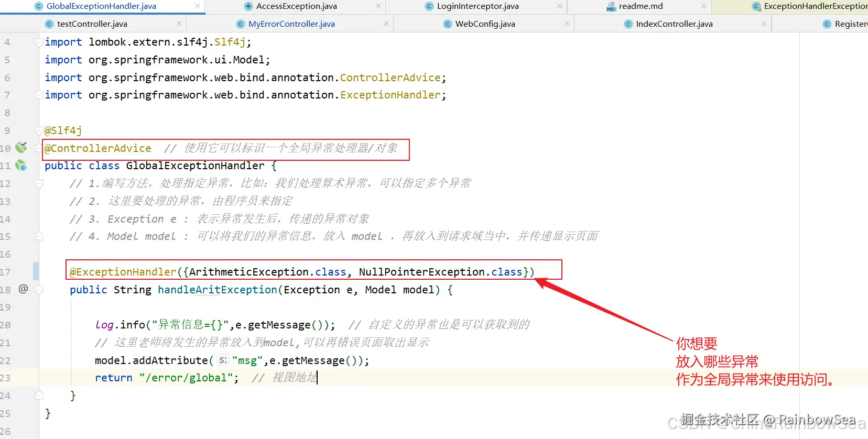Open the WebConfig.java tab
This screenshot has height=439, width=868.
[485, 24]
